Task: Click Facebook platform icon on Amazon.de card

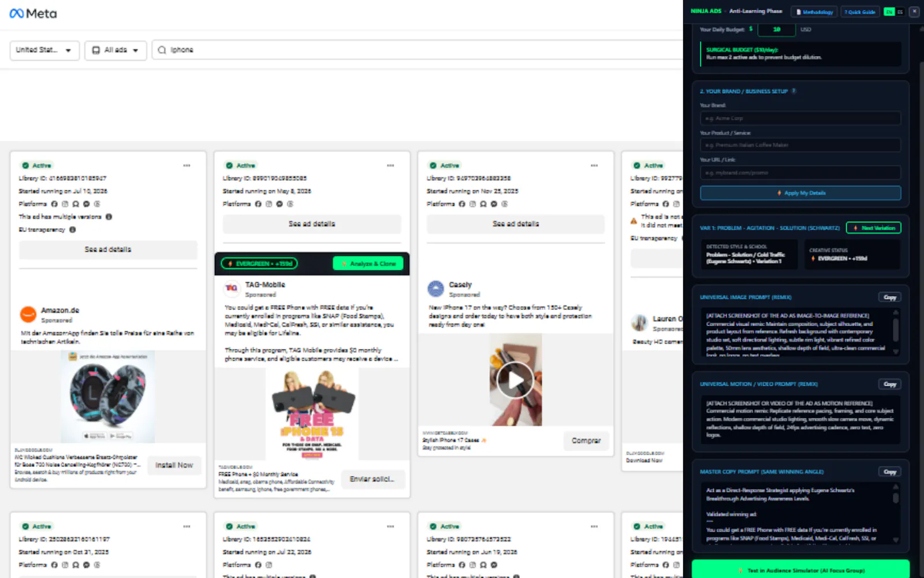Action: [x=54, y=204]
